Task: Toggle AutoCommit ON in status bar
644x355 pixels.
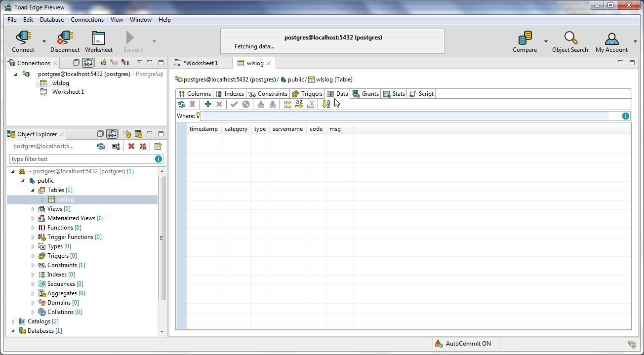Action: click(x=463, y=344)
